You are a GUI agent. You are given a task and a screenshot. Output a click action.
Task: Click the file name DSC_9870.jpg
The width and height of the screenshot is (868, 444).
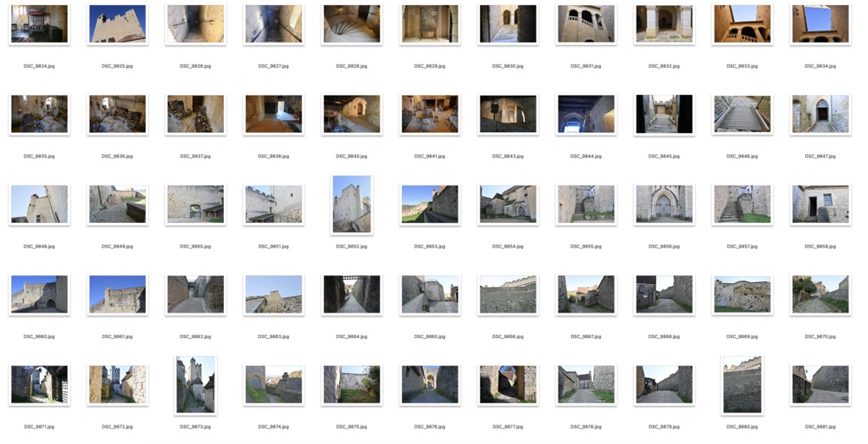tap(820, 336)
